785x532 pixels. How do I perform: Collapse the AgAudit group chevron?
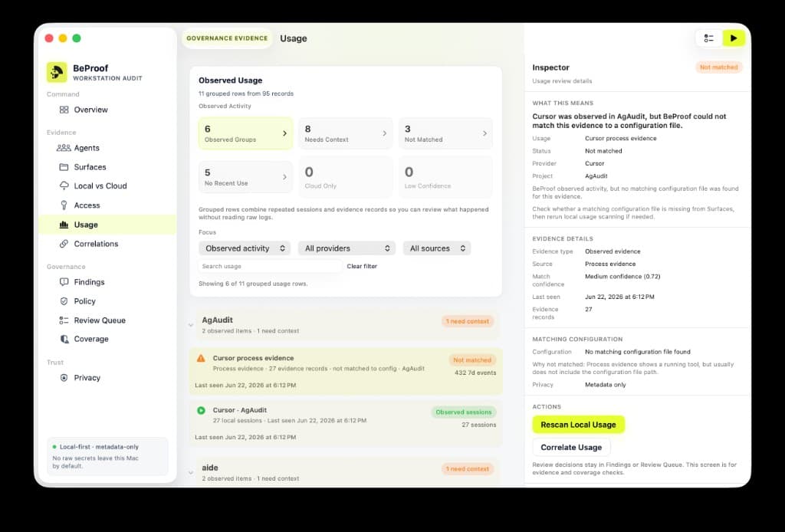pyautogui.click(x=191, y=325)
